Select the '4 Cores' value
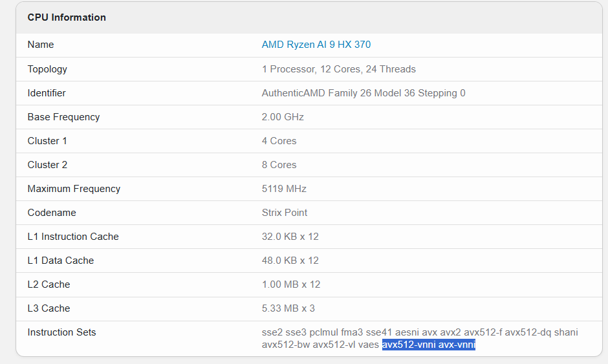 pyautogui.click(x=279, y=141)
